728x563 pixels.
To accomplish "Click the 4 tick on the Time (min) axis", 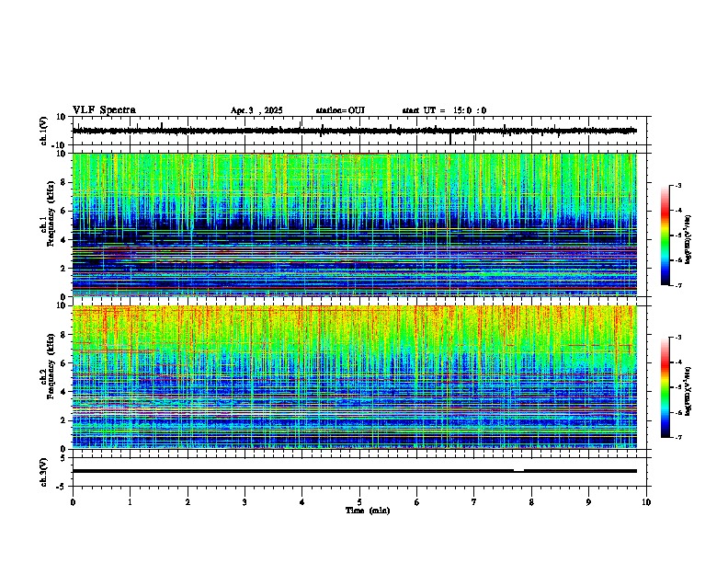I will tap(302, 502).
